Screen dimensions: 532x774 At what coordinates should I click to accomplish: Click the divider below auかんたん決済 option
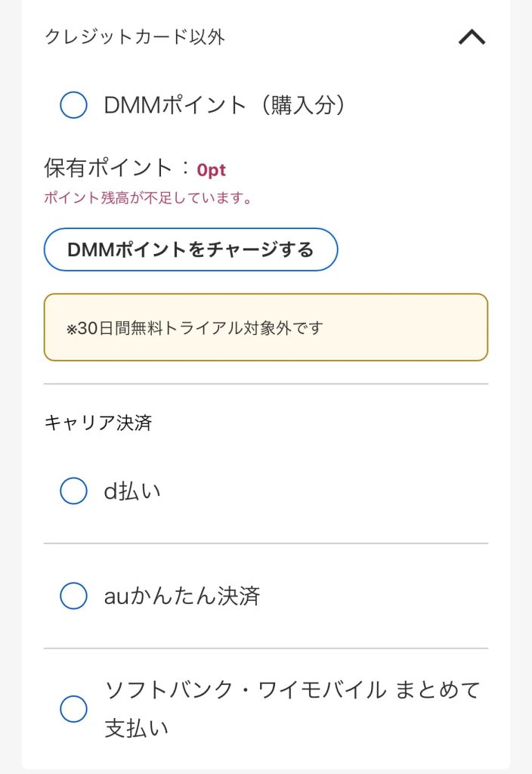tap(266, 649)
